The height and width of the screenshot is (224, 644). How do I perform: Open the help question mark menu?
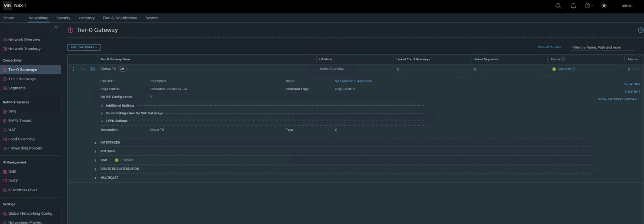587,6
